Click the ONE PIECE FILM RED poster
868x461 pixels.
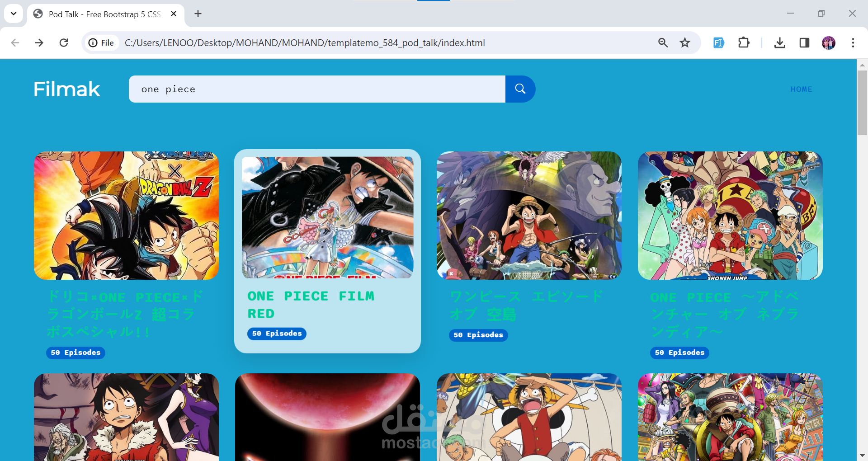tap(327, 217)
